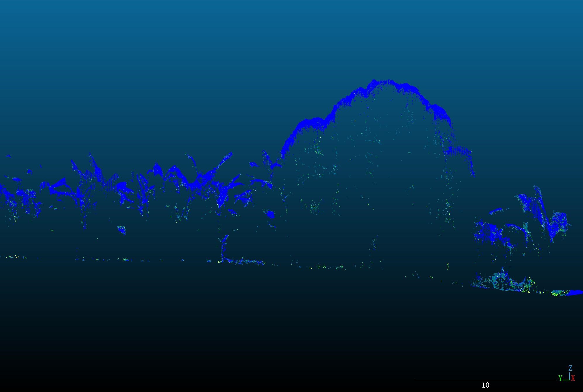583x392 pixels.
Task: Click the green Y axis label
Action: click(x=560, y=378)
